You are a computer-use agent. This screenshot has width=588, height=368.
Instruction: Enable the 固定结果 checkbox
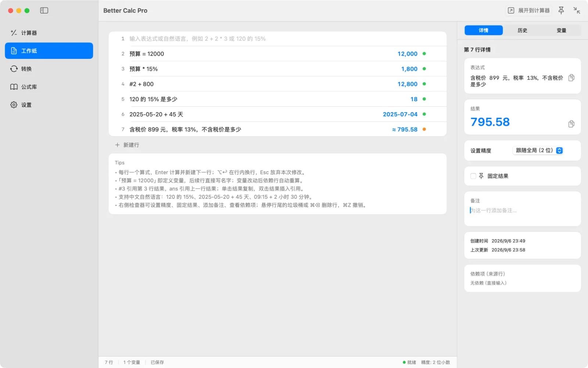[473, 176]
